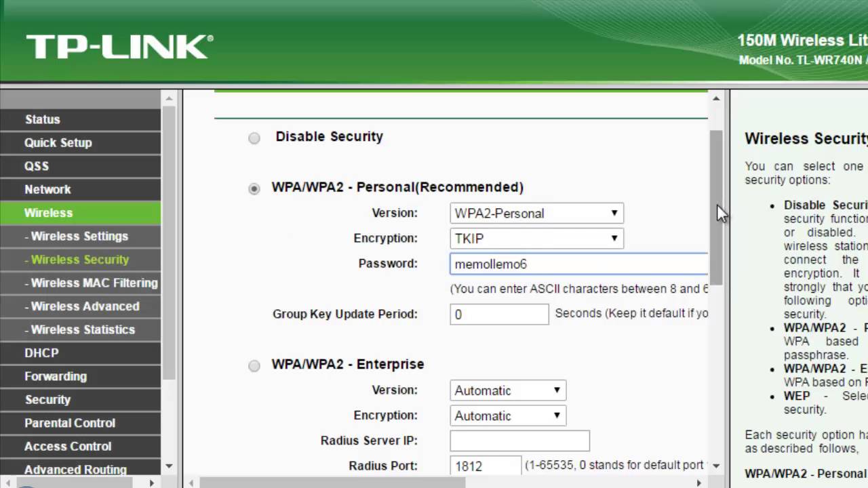Click sidebar scrollbar up arrow

click(x=169, y=99)
